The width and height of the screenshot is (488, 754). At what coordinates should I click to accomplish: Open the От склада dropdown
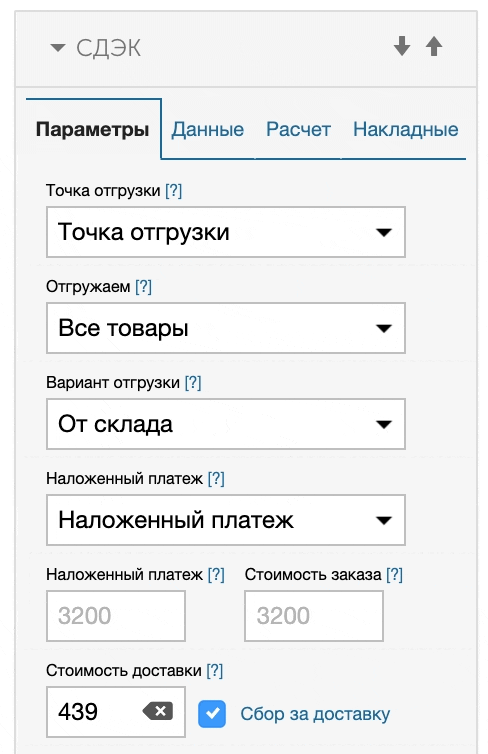(226, 424)
